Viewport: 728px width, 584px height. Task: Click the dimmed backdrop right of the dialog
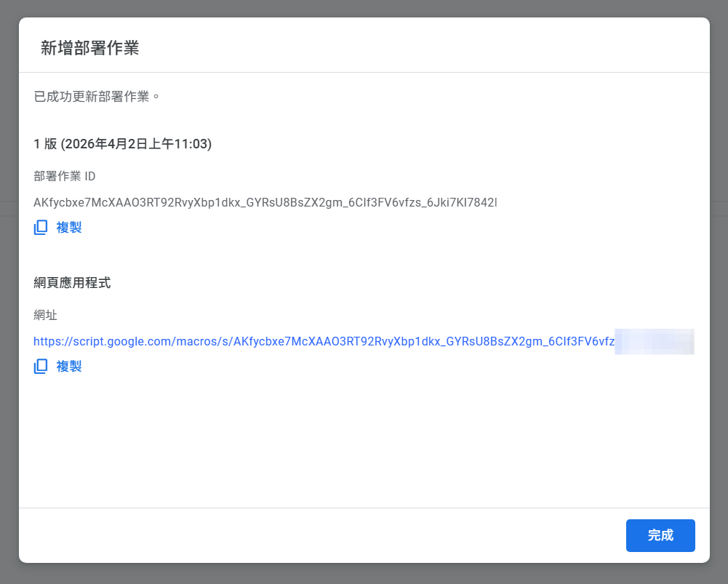click(x=719, y=291)
